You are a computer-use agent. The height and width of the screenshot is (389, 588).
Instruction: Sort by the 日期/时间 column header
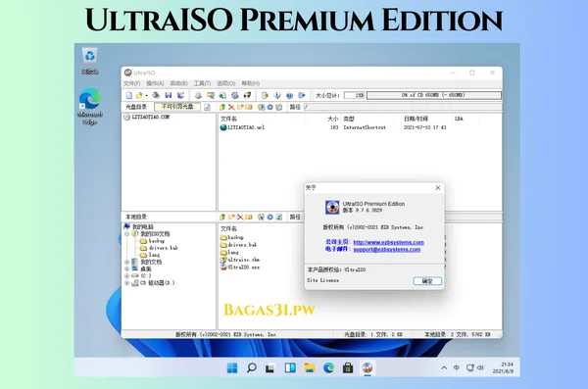(x=416, y=119)
